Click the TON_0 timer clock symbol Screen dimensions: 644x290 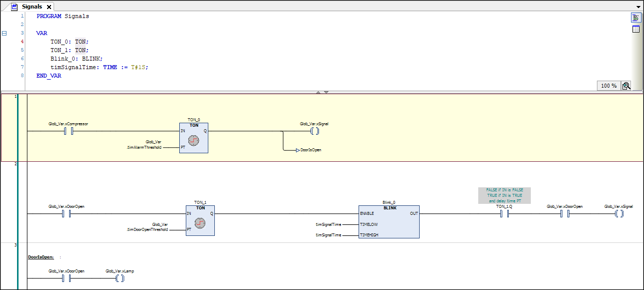(x=193, y=139)
